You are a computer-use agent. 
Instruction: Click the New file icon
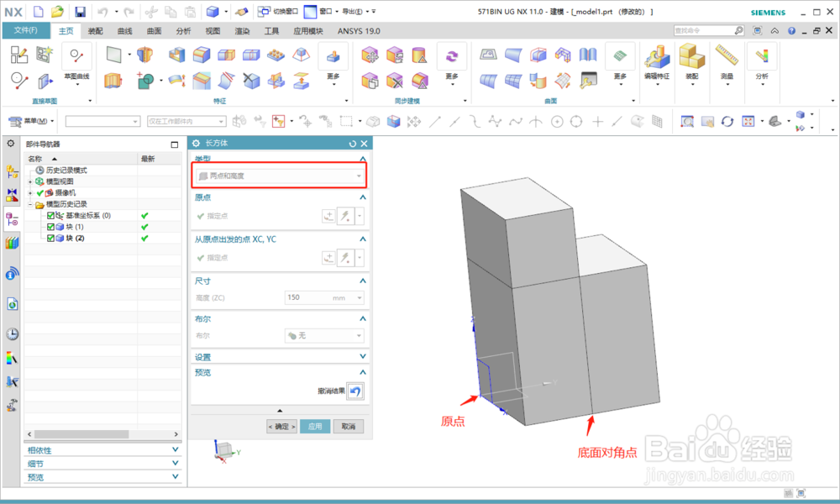(x=38, y=11)
